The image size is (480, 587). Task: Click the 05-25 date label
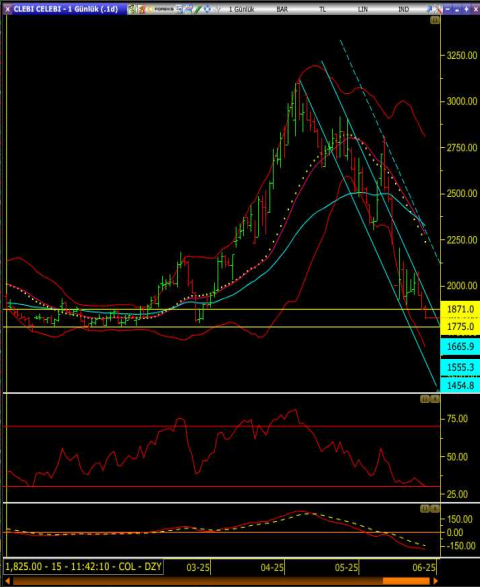(346, 568)
